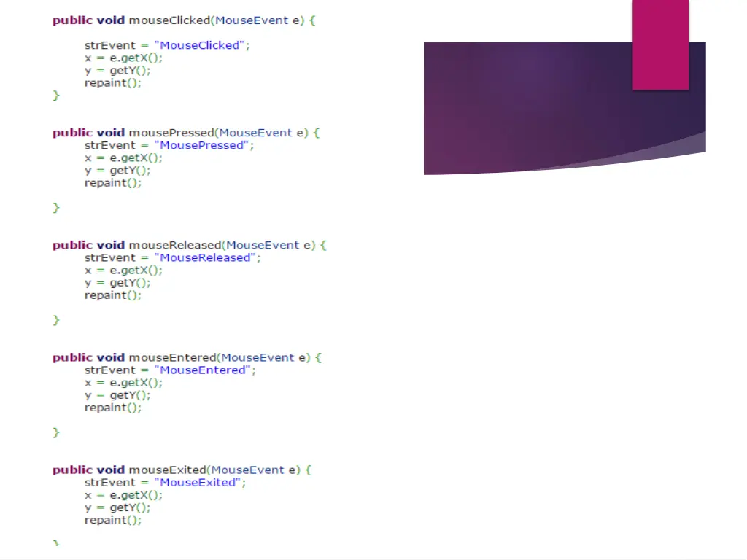The width and height of the screenshot is (747, 560).
Task: Click x = e.getX(); in mouseExited method
Action: click(x=123, y=495)
